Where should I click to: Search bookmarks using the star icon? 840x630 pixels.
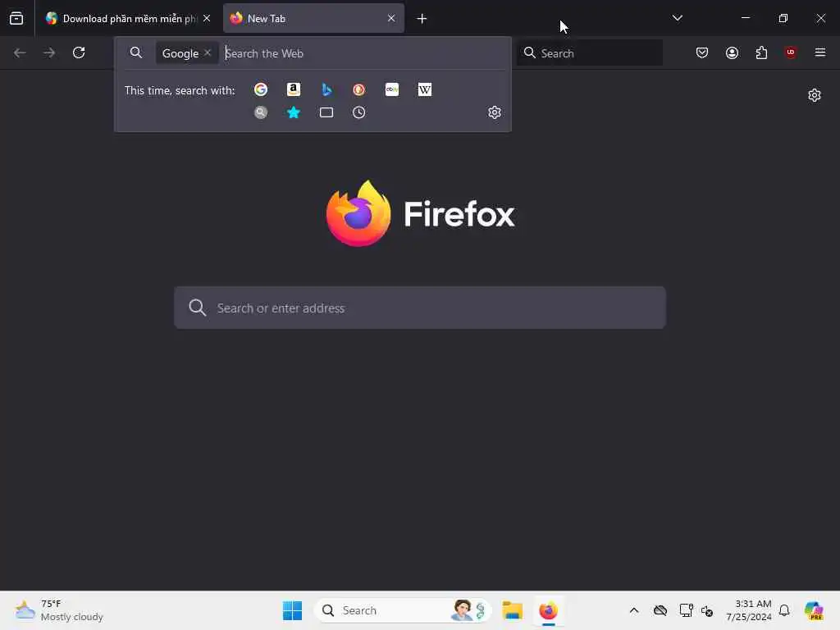coord(294,112)
